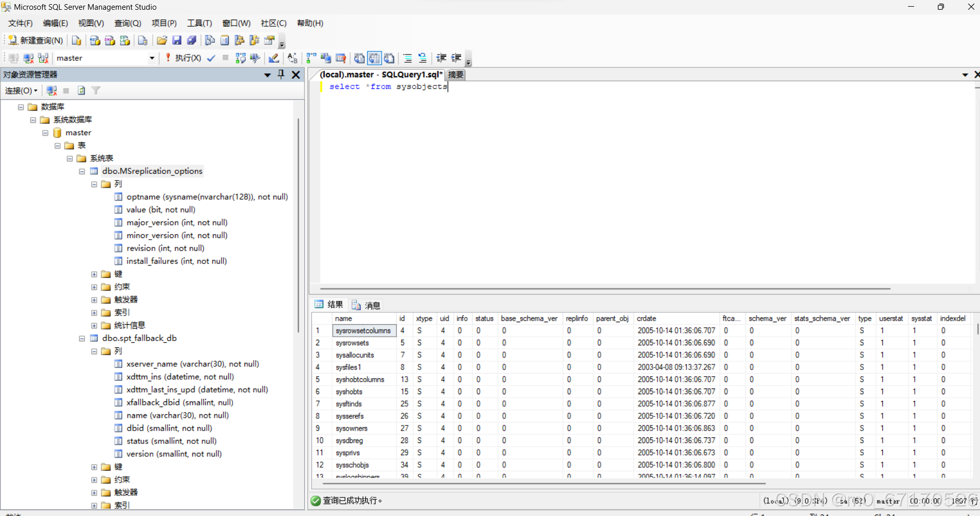Click the Object Explorer filter icon
The height and width of the screenshot is (516, 980).
[96, 90]
